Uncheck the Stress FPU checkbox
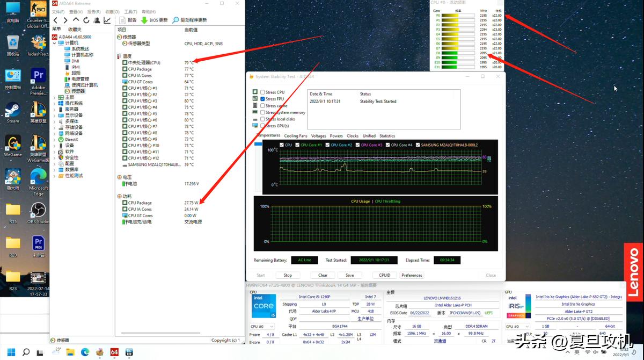 pos(262,99)
